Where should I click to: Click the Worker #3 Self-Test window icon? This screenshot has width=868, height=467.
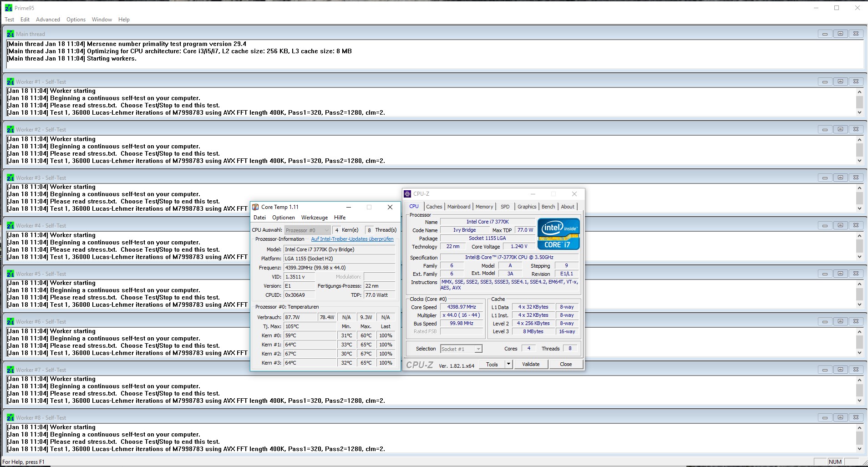click(10, 178)
